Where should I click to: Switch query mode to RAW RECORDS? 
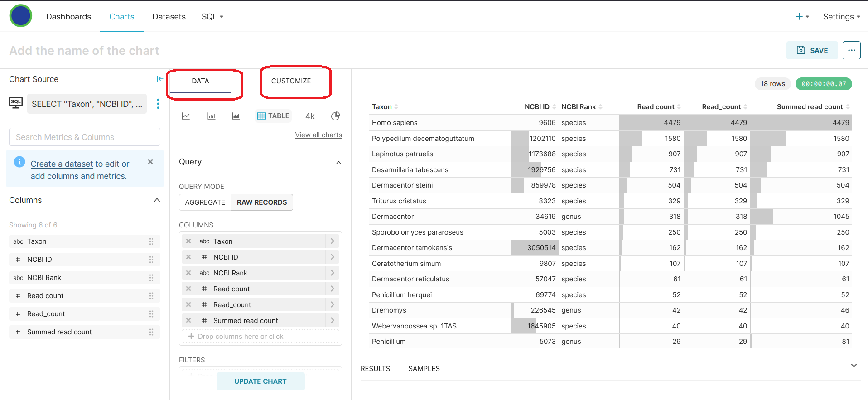point(262,202)
